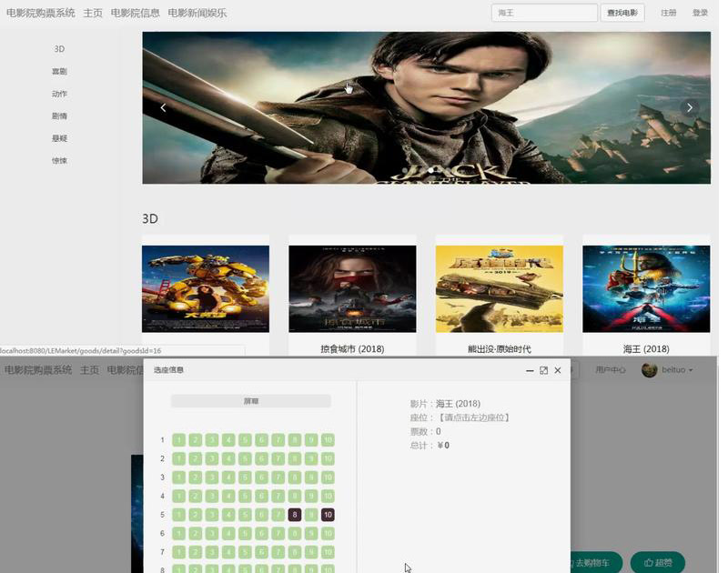Select seat 4 in row 5
This screenshot has width=728, height=573.
(228, 515)
